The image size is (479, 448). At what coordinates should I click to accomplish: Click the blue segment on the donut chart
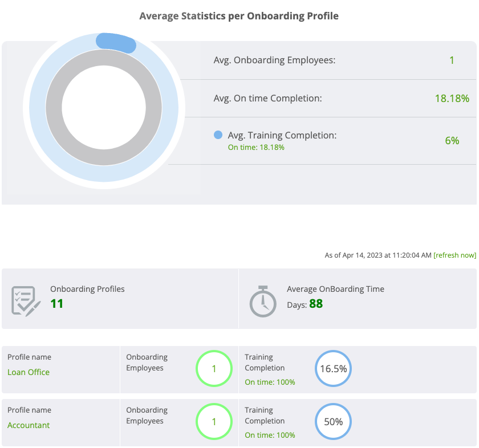(116, 43)
